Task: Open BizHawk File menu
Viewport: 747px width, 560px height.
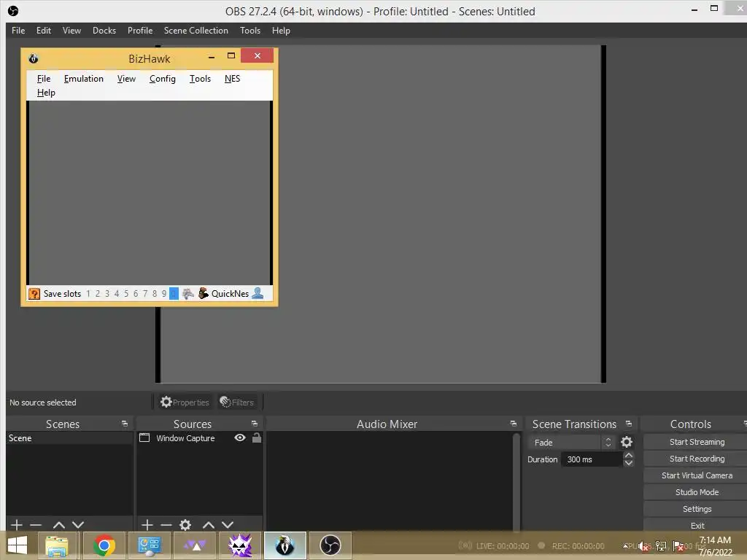Action: pos(44,79)
